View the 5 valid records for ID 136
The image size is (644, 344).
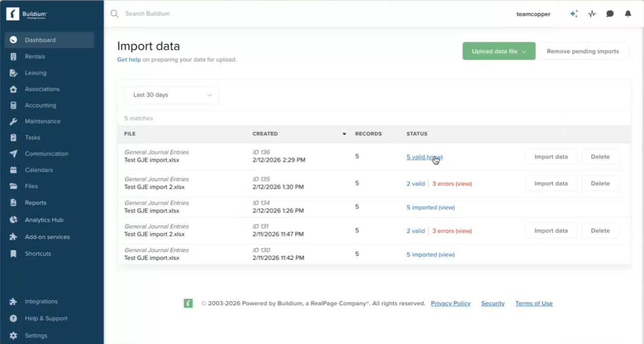tap(424, 157)
